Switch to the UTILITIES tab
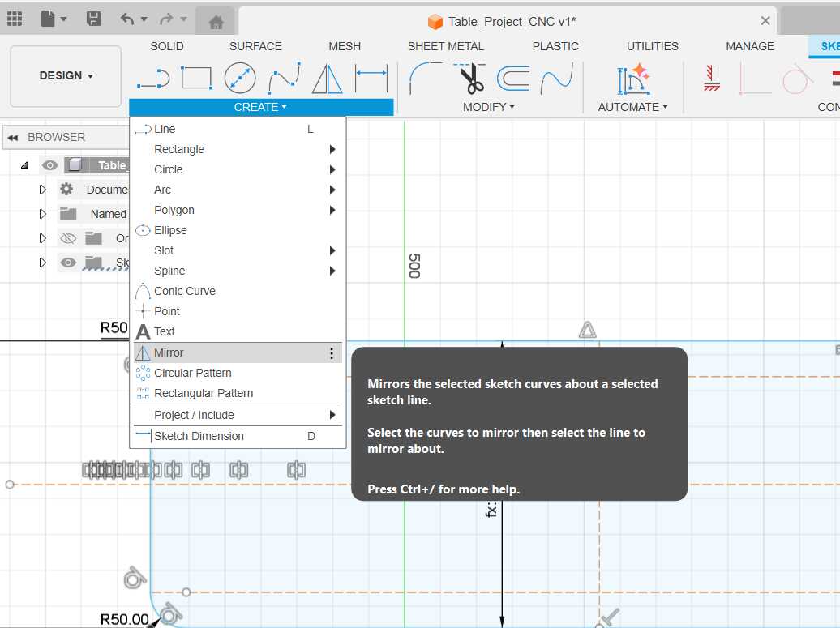 (653, 46)
